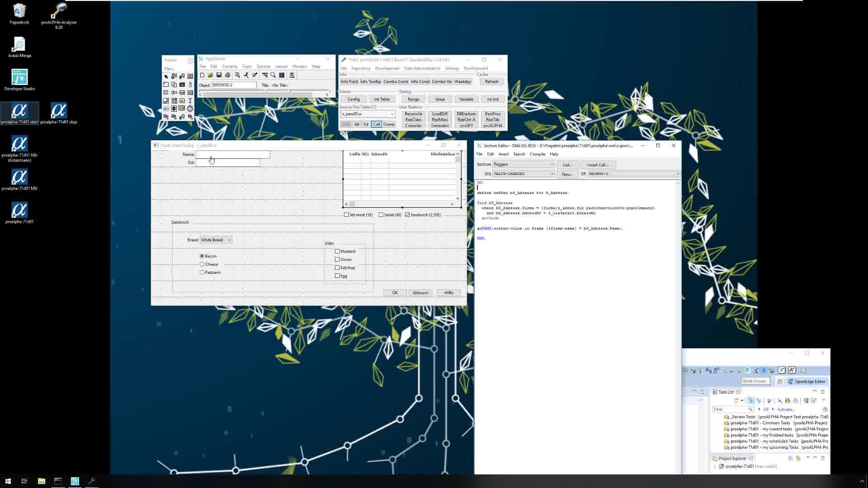
Task: Click the Abbruch button
Action: tap(420, 293)
